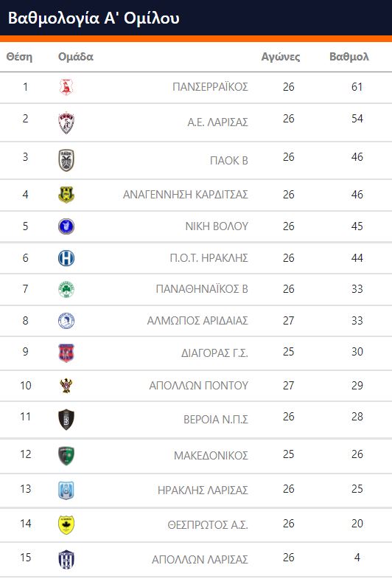The image size is (392, 579).
Task: Click the ΝΙΚΗ ΒΟΛΟΥ team name
Action: pos(217,226)
